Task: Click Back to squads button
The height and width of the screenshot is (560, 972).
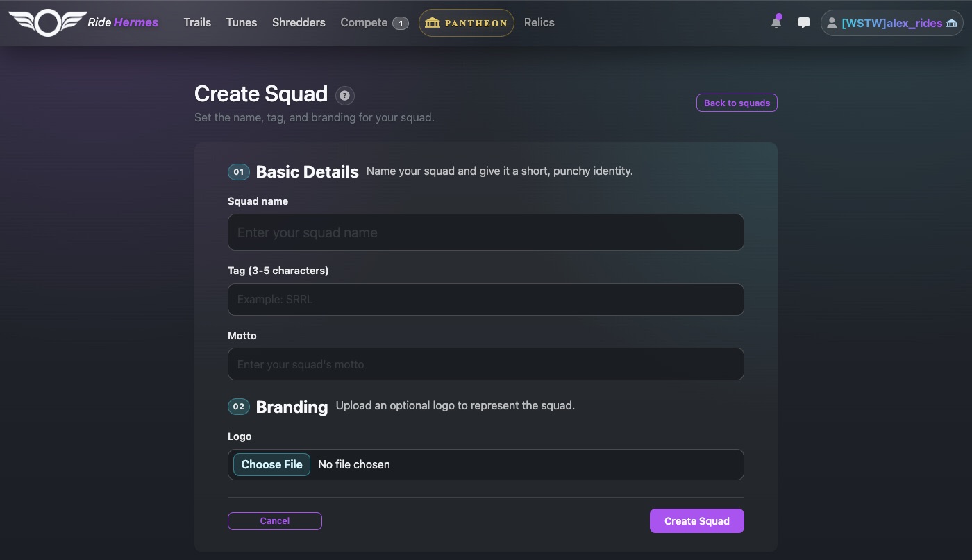Action: point(737,103)
